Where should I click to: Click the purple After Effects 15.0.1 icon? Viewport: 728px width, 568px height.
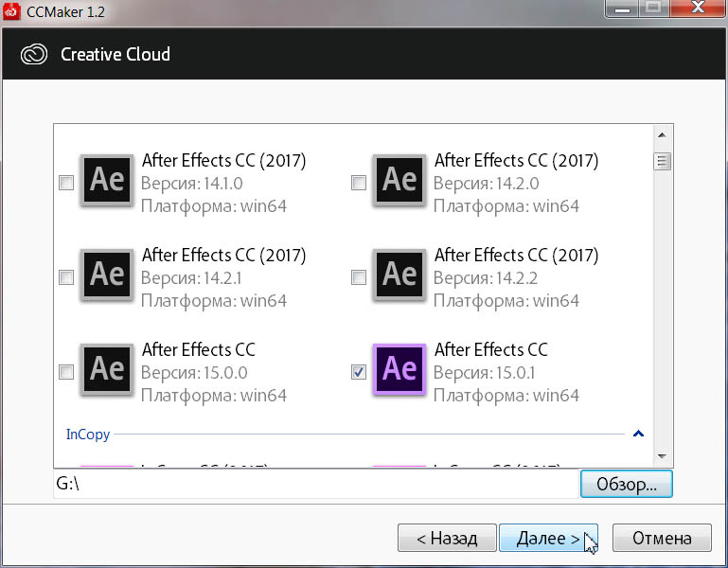pos(400,370)
